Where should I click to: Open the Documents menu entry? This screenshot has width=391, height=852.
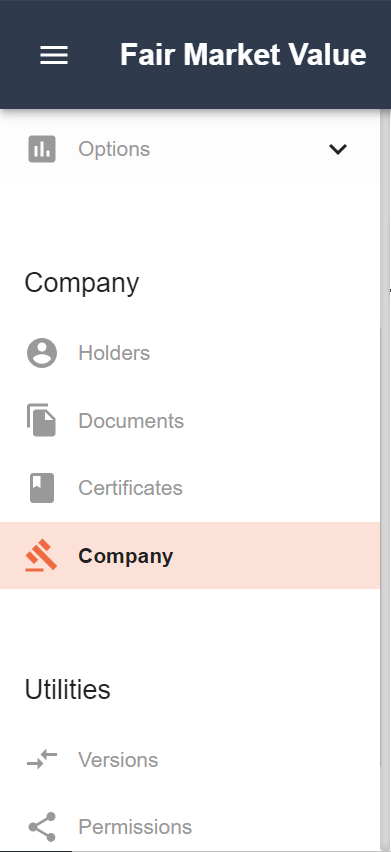pyautogui.click(x=131, y=421)
